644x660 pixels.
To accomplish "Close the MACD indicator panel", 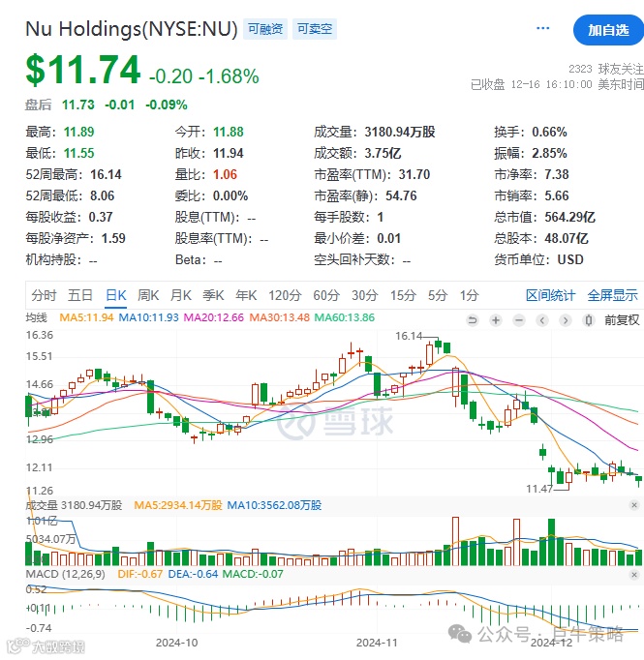I will [634, 575].
